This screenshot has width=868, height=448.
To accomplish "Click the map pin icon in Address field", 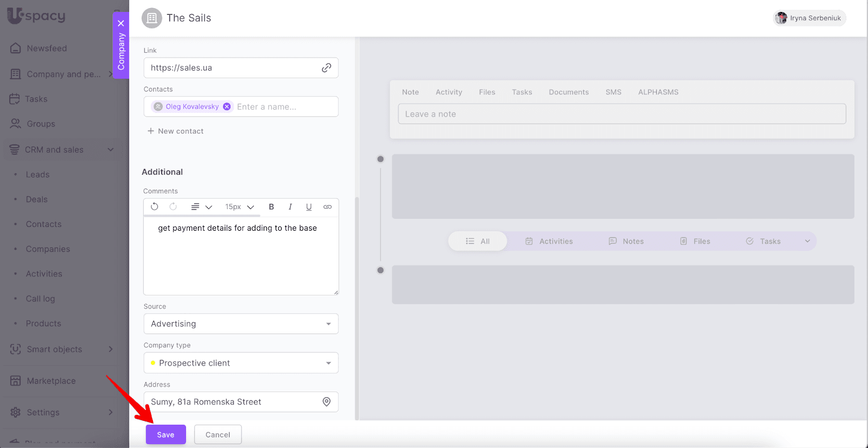I will point(327,402).
